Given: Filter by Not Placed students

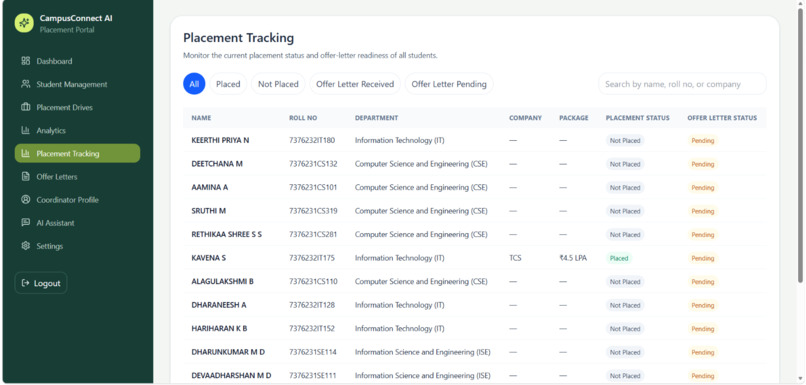Looking at the screenshot, I should click(278, 84).
